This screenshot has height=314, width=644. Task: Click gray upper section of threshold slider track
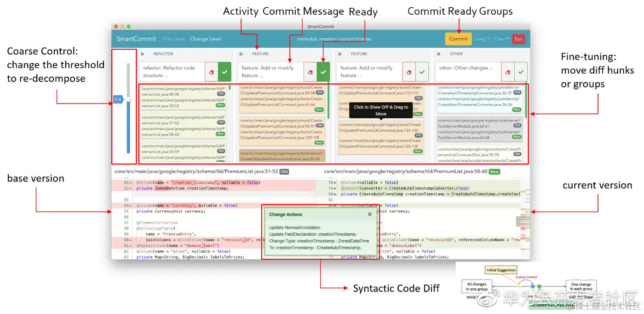(128, 79)
